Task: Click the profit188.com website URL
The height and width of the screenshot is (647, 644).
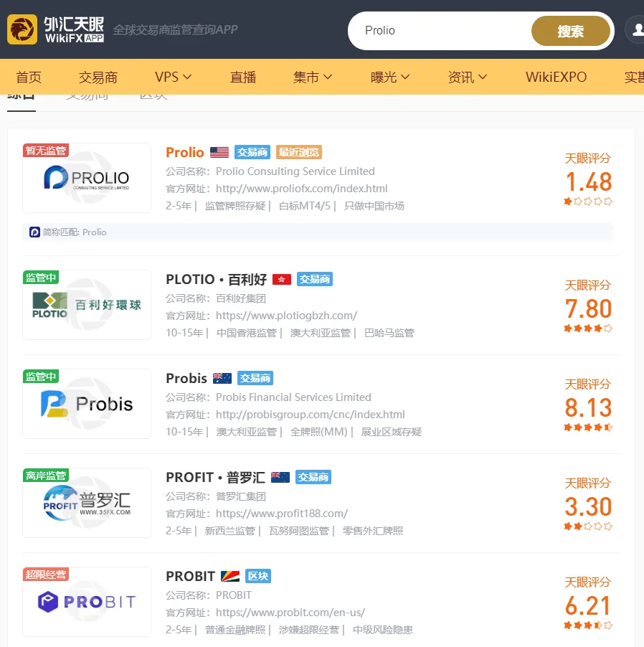Action: click(x=282, y=514)
